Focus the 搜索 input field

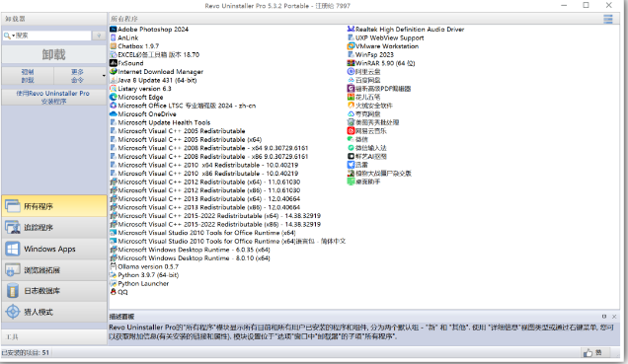pos(52,36)
